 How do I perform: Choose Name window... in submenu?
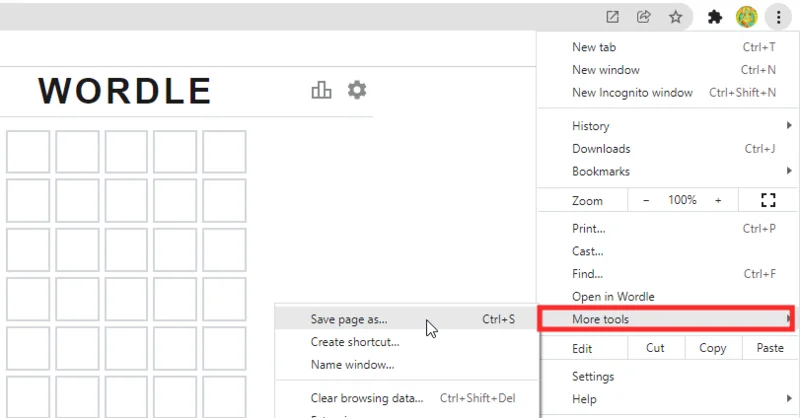(406, 365)
